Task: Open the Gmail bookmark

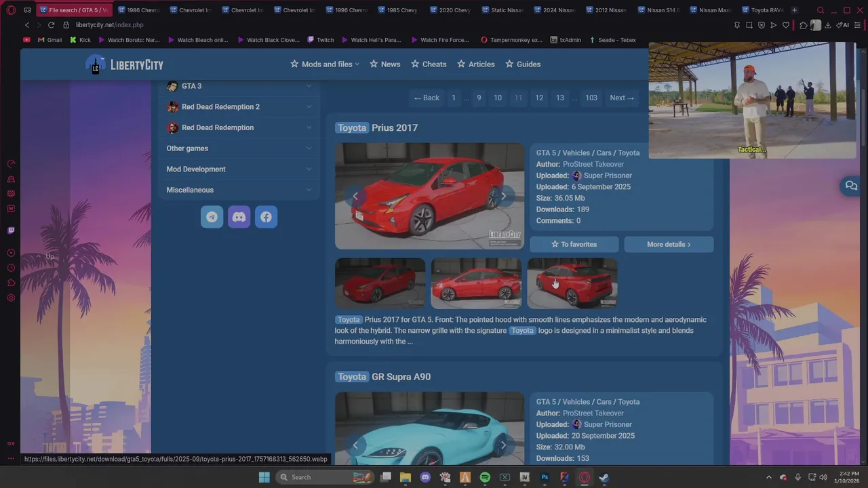Action: coord(49,40)
